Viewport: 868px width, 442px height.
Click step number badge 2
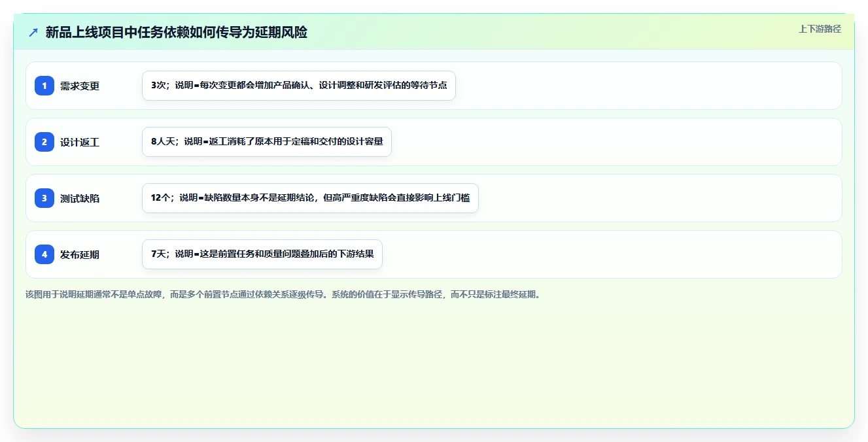[44, 142]
